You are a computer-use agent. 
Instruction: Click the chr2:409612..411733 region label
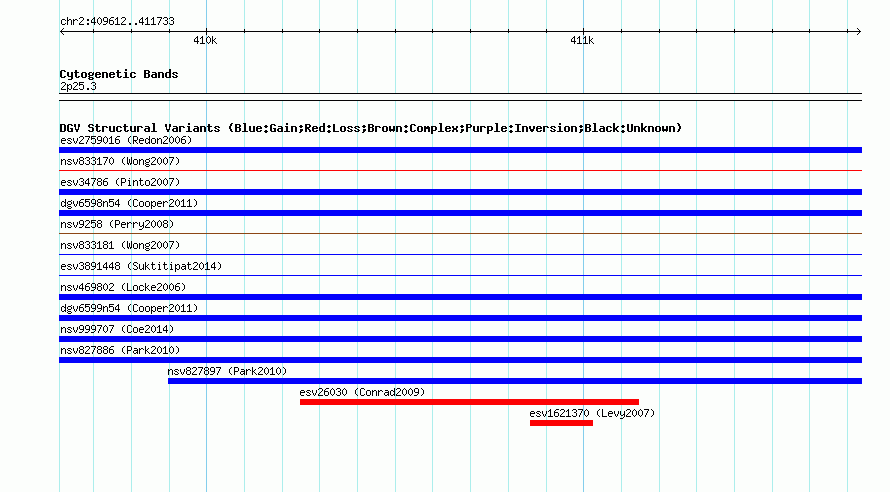coord(117,22)
